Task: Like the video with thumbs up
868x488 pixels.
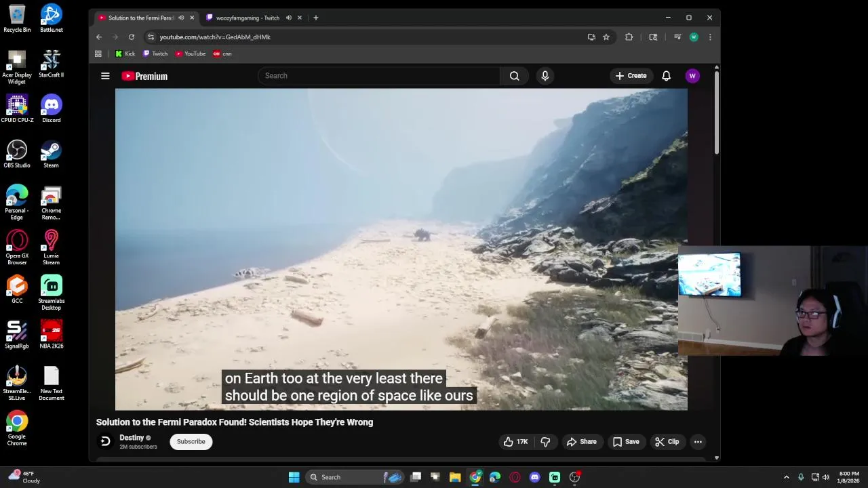Action: [515, 442]
